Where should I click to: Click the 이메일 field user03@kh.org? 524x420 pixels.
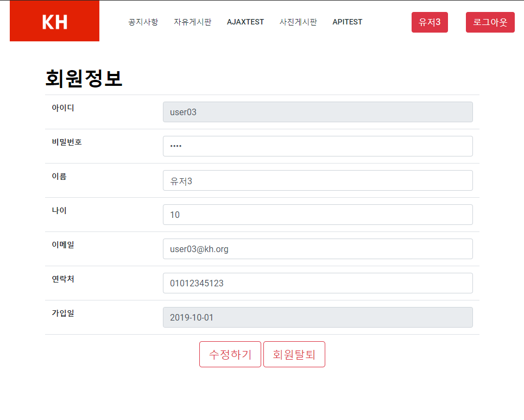coord(318,249)
